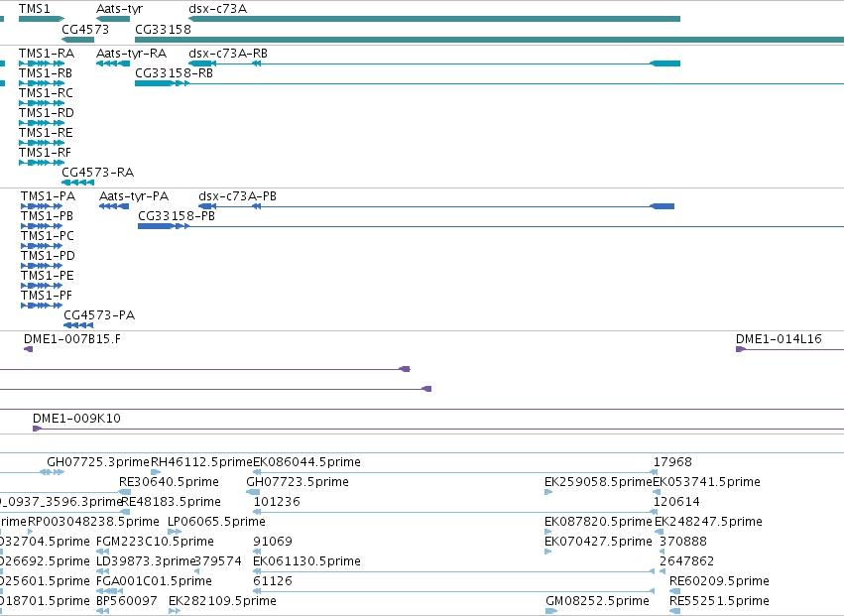Select transcript Aats-tyr-RA

(113, 63)
